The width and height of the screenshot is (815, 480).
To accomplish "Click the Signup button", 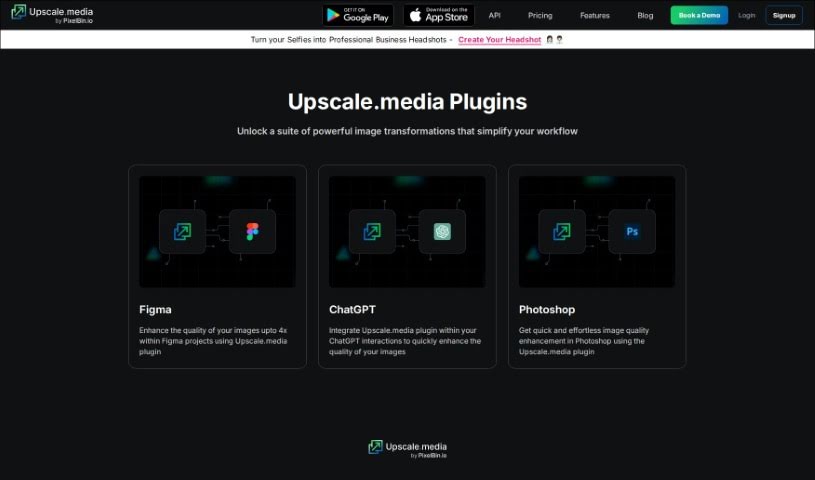I will tap(784, 16).
